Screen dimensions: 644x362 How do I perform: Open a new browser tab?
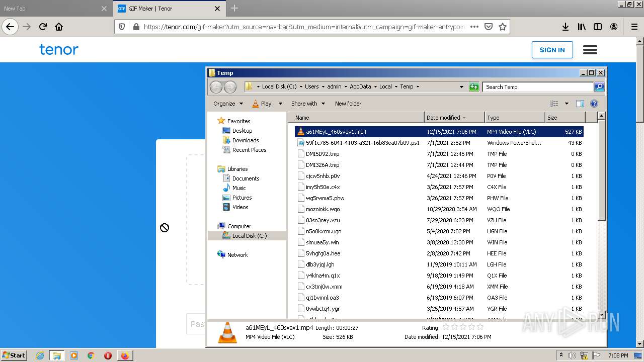coord(234,9)
